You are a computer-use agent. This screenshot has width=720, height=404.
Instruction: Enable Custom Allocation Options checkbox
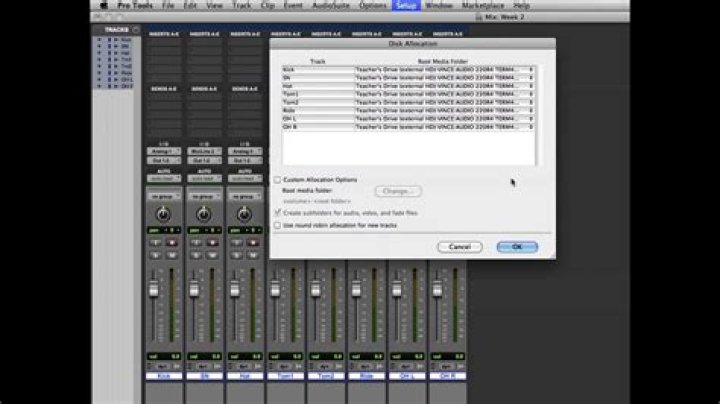pyautogui.click(x=278, y=180)
